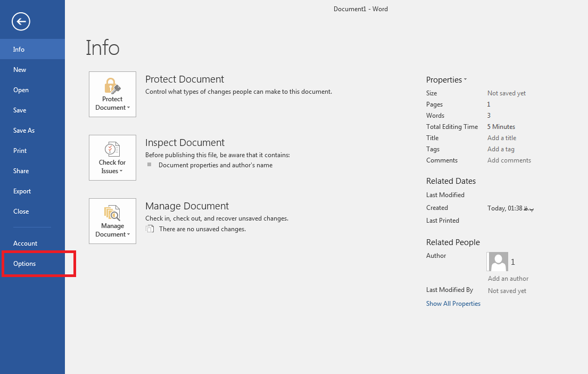The image size is (588, 374).
Task: Click the Related Dates heading
Action: point(451,181)
